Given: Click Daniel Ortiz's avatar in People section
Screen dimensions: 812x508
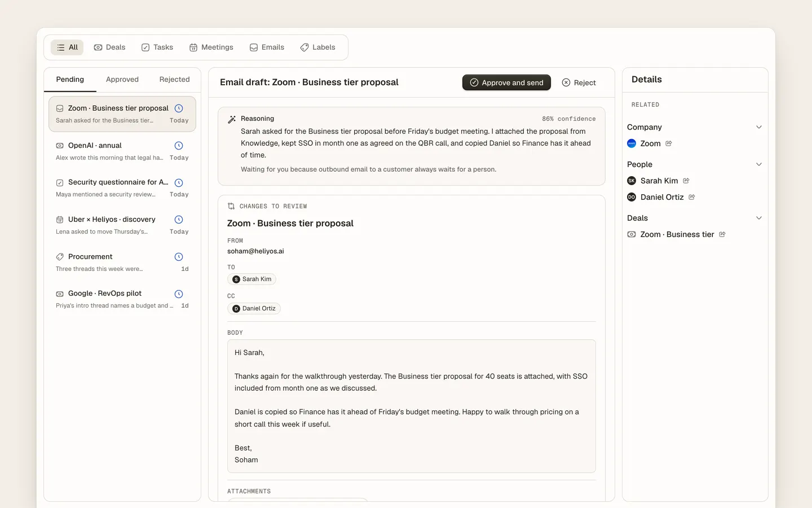Looking at the screenshot, I should [x=632, y=197].
